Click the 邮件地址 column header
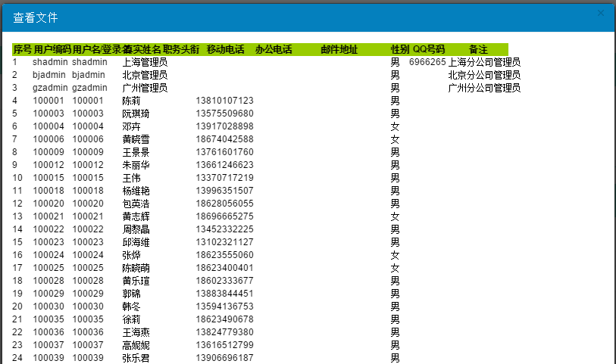 pos(339,49)
